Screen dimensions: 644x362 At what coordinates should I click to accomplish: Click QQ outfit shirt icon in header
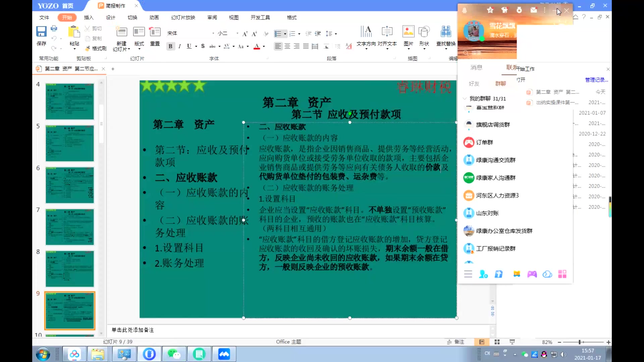point(504,10)
